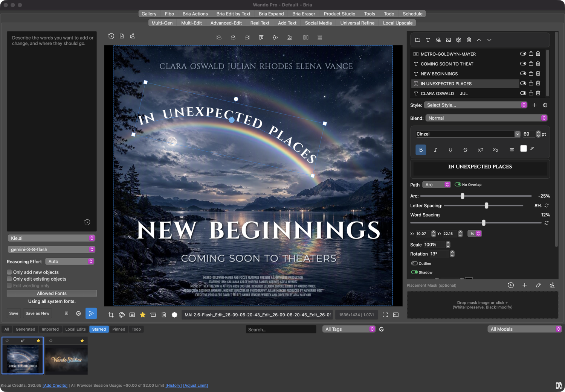
Task: Click the eyedropper next to the text color
Action: pyautogui.click(x=532, y=149)
